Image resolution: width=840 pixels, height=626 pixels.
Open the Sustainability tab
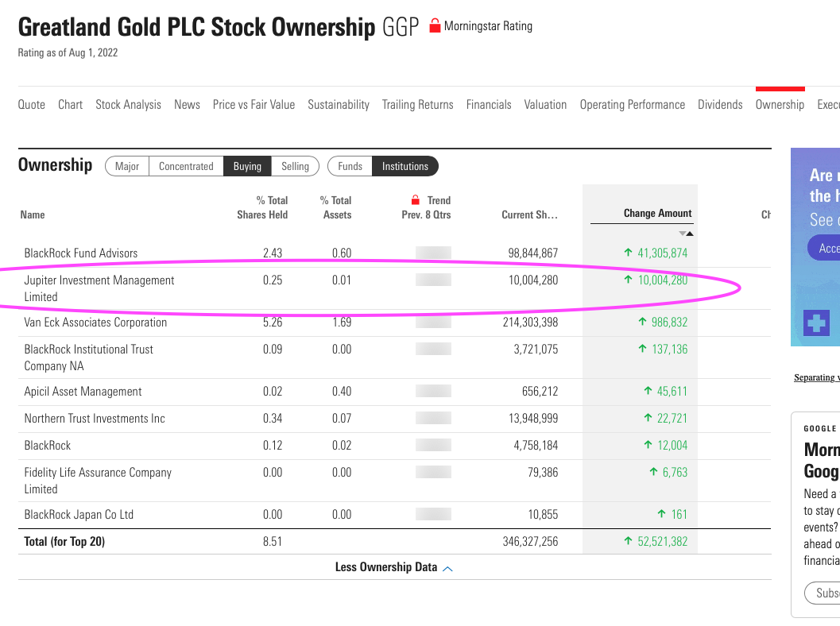click(x=339, y=104)
